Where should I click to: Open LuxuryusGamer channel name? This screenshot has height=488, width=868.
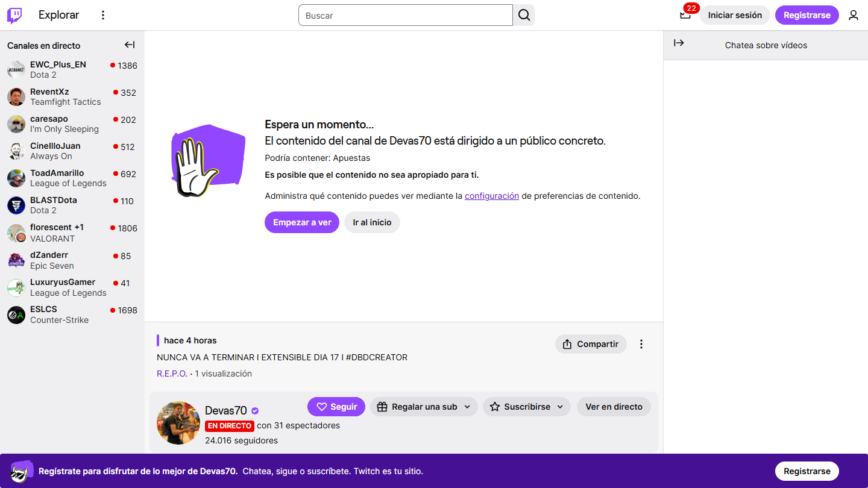pos(63,282)
